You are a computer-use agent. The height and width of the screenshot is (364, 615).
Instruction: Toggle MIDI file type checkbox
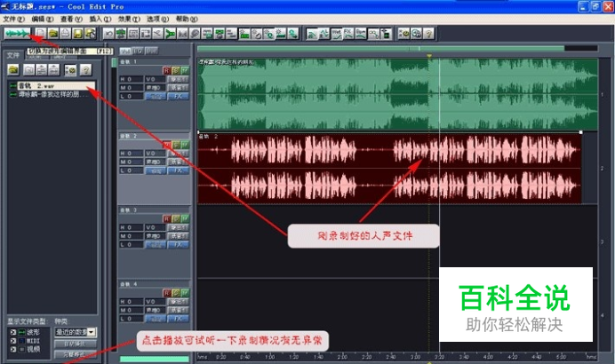(13, 341)
